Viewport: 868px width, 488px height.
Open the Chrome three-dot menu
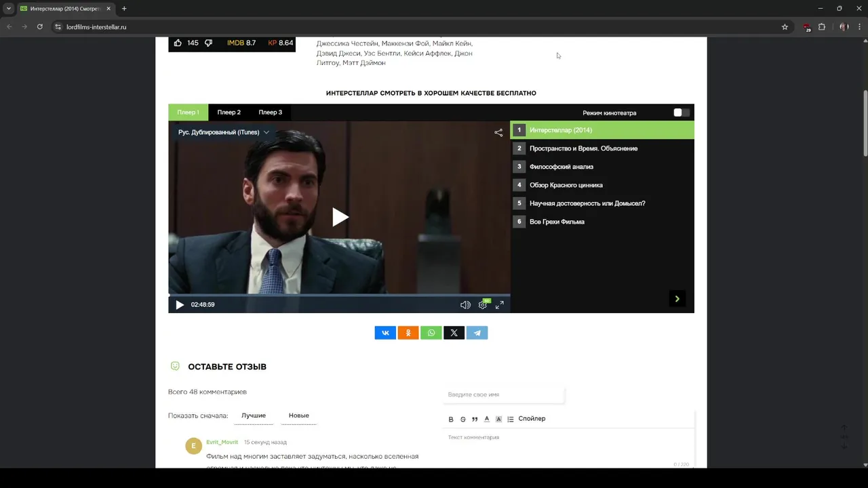(x=860, y=27)
